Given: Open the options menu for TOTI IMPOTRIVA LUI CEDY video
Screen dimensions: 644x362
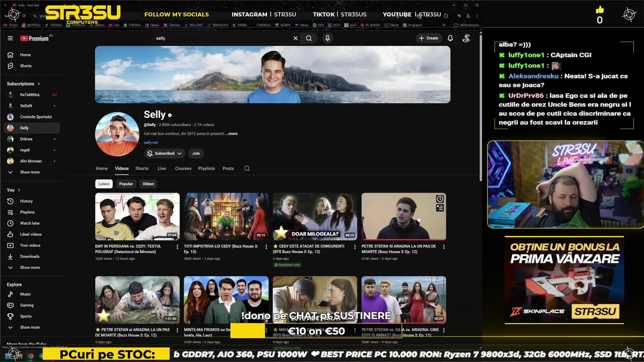Looking at the screenshot, I should coord(266,247).
